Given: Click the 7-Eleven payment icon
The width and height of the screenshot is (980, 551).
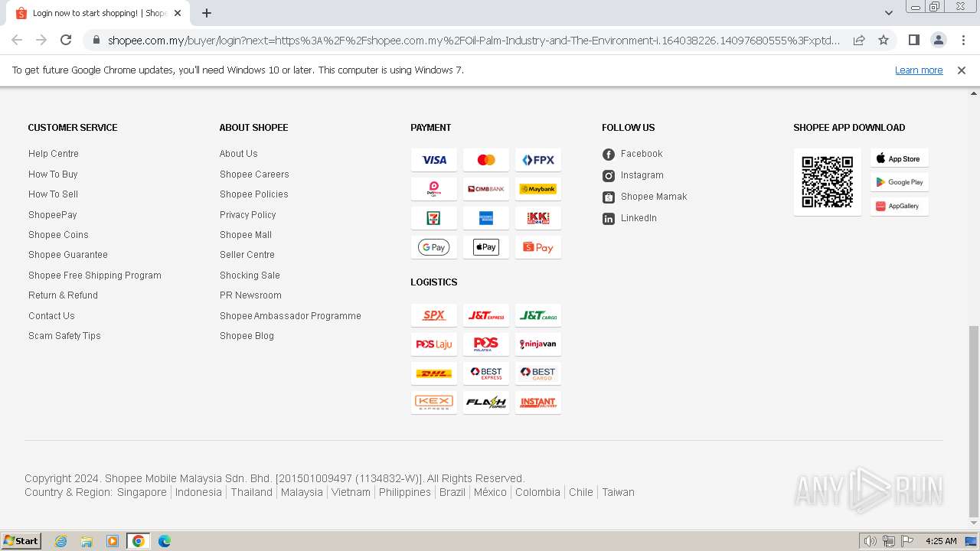Looking at the screenshot, I should (x=434, y=218).
